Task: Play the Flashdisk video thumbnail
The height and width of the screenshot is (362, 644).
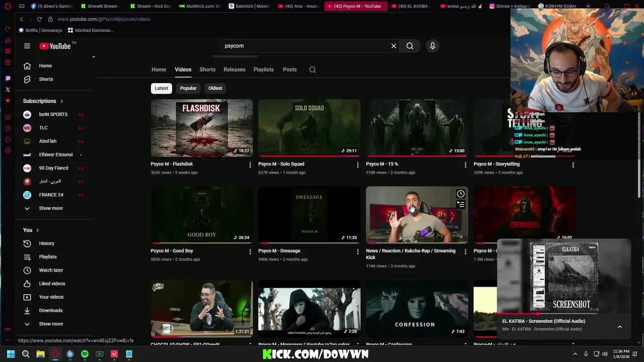Action: point(202,128)
